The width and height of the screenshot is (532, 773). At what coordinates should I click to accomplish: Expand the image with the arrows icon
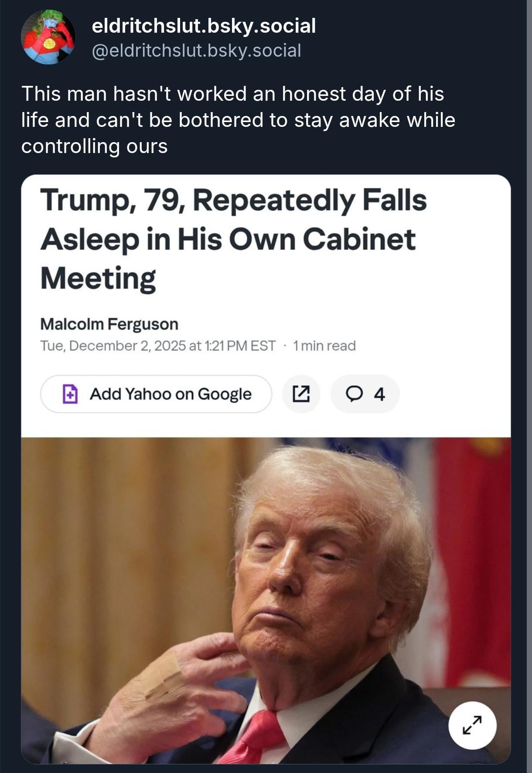(472, 725)
